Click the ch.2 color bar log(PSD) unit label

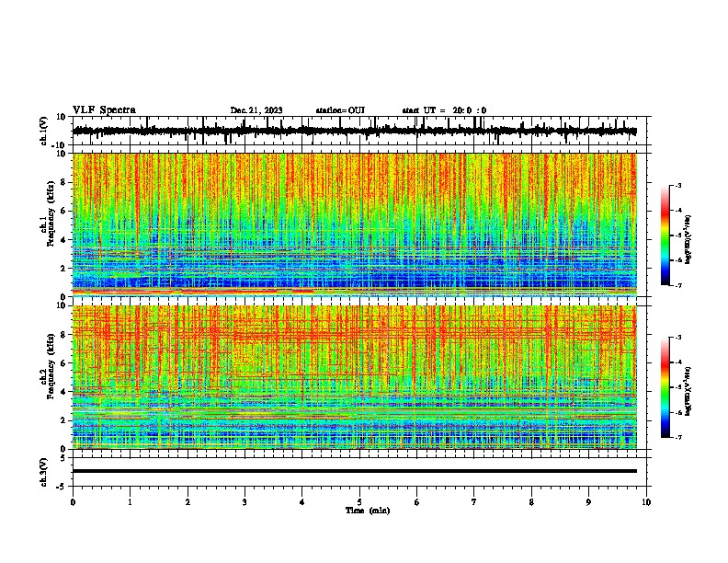coord(688,391)
